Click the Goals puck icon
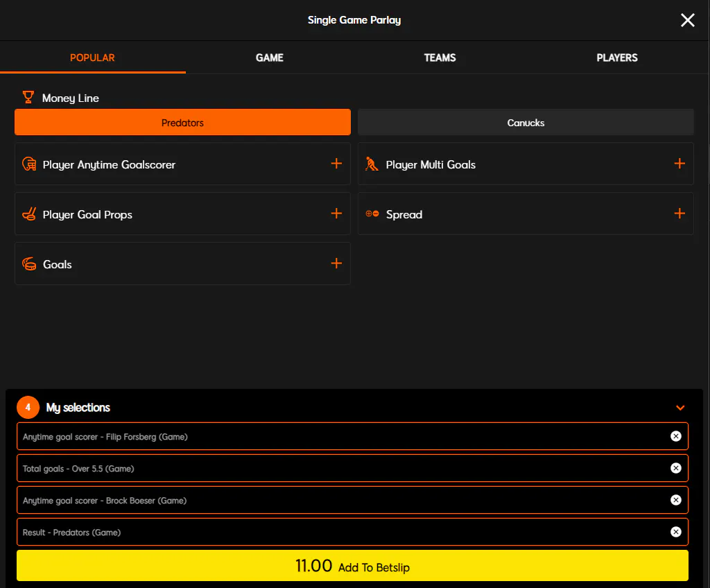The image size is (710, 588). point(29,263)
